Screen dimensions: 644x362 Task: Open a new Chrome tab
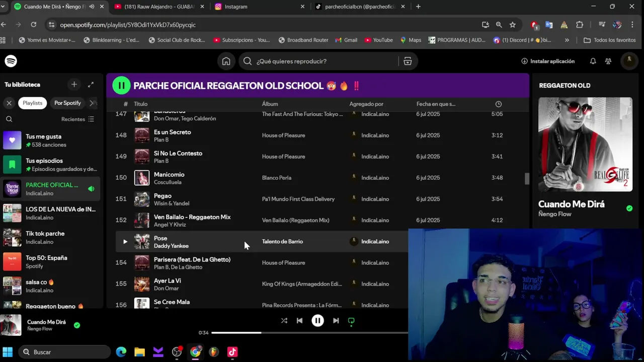[418, 7]
